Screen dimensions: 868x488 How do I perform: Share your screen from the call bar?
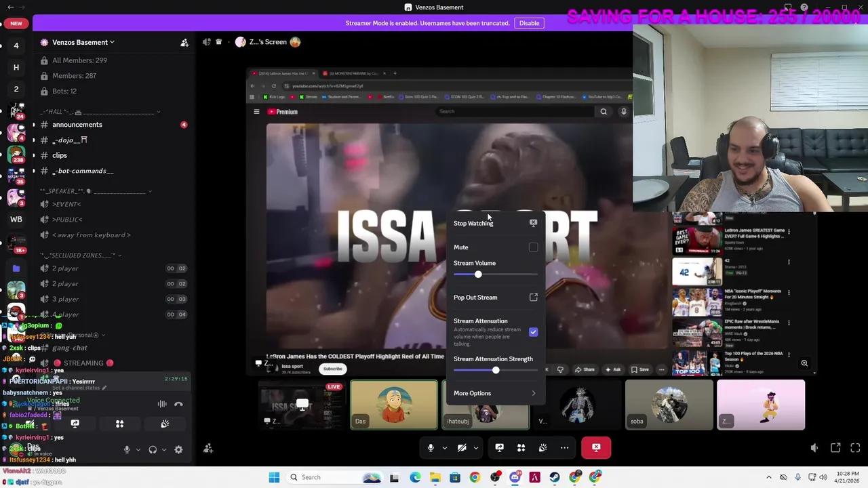pyautogui.click(x=499, y=447)
